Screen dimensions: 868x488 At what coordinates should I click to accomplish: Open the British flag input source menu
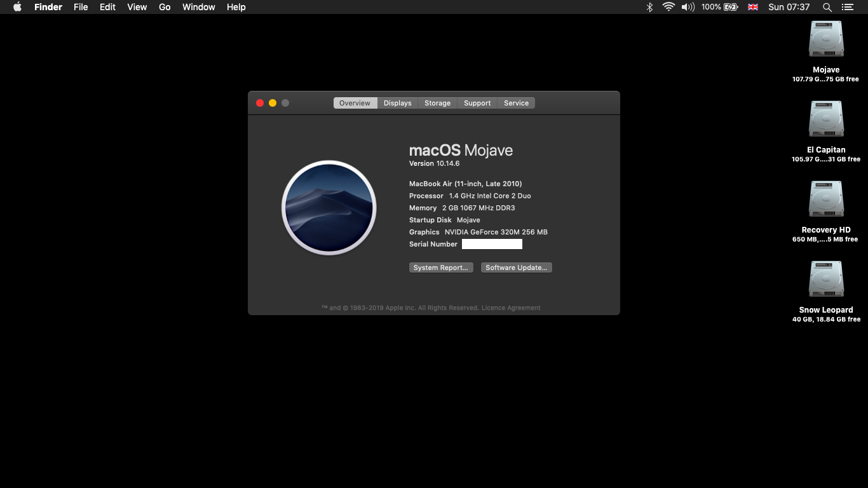pyautogui.click(x=753, y=7)
